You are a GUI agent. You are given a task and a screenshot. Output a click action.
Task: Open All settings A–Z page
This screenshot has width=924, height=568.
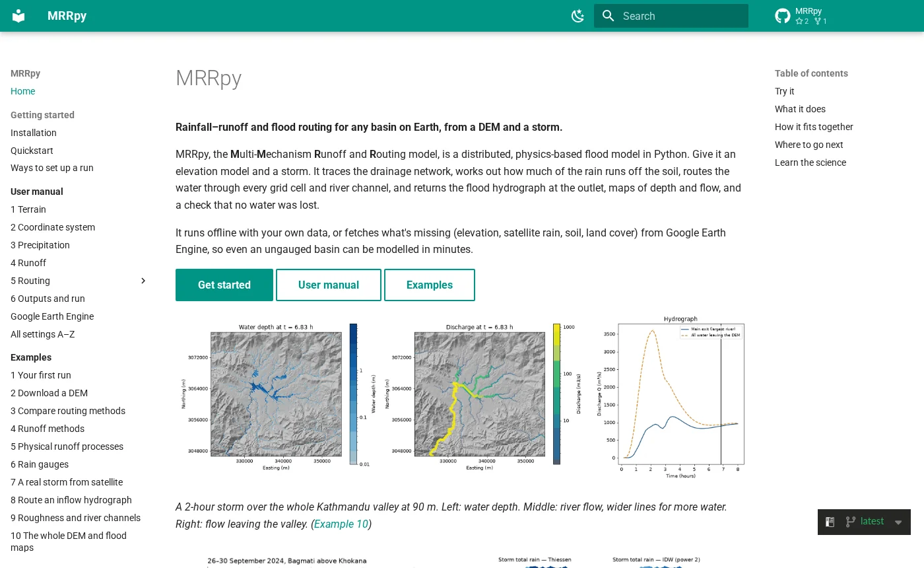pos(43,334)
